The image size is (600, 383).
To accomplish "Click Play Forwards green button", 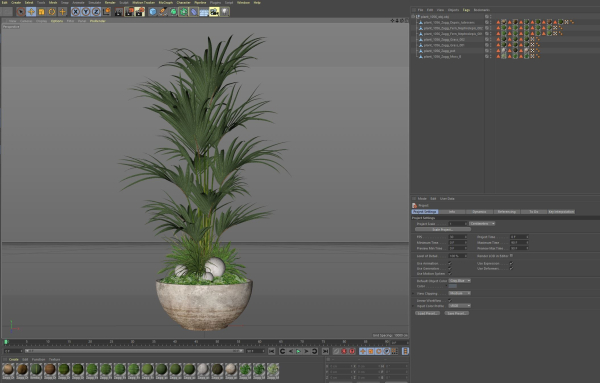I will click(x=298, y=351).
